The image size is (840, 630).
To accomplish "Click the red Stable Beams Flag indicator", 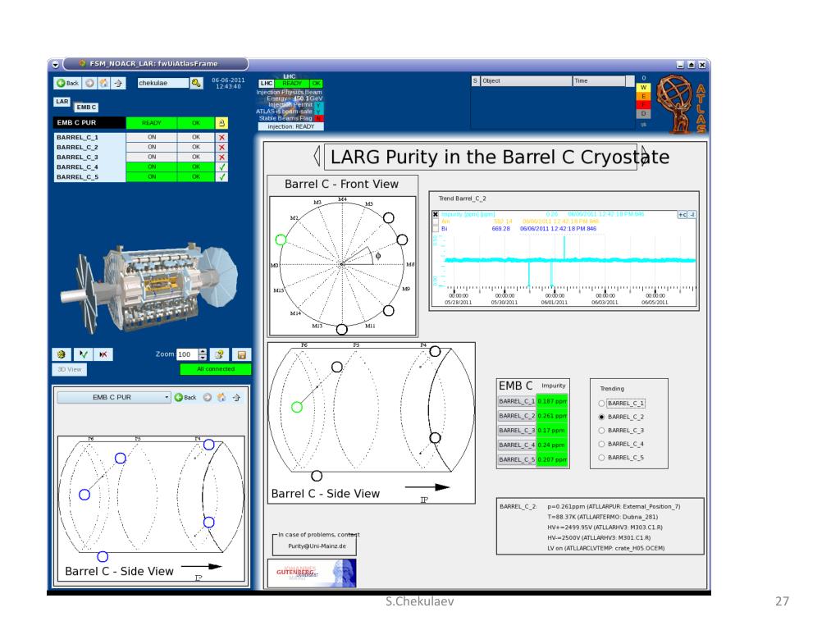I will pyautogui.click(x=319, y=118).
